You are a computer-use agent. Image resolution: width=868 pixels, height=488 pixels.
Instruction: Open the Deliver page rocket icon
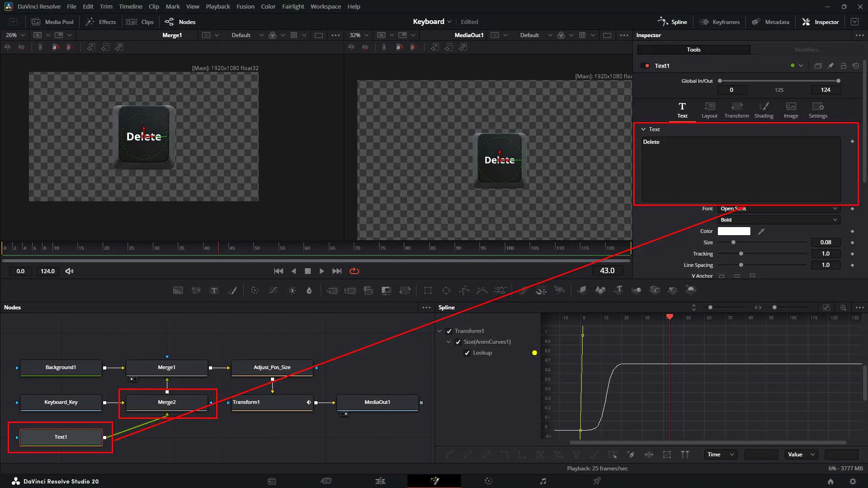[x=597, y=481]
